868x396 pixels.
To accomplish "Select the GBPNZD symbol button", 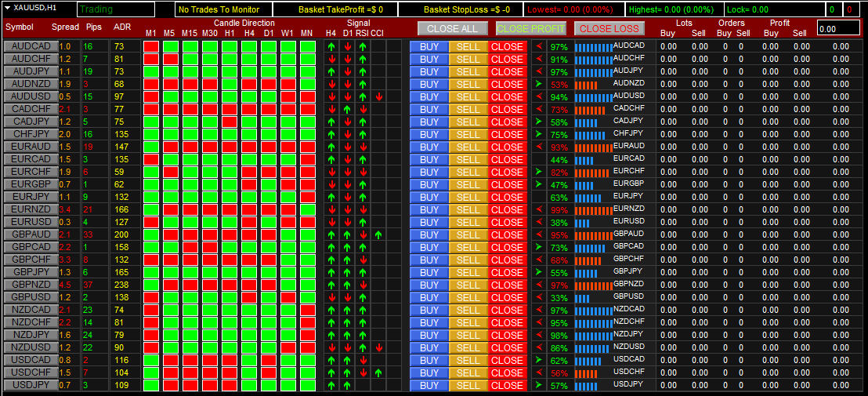I will (x=31, y=285).
